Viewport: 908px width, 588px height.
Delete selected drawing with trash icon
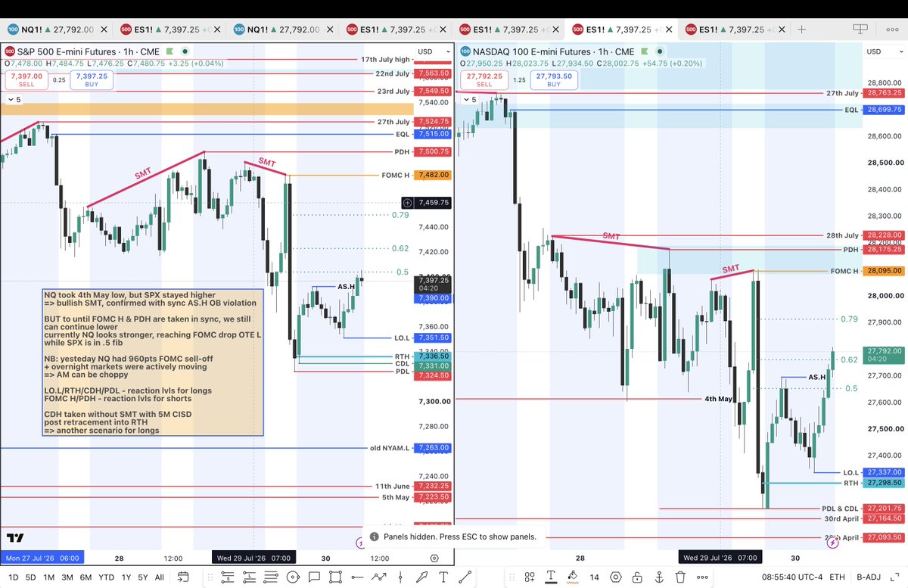tap(680, 577)
